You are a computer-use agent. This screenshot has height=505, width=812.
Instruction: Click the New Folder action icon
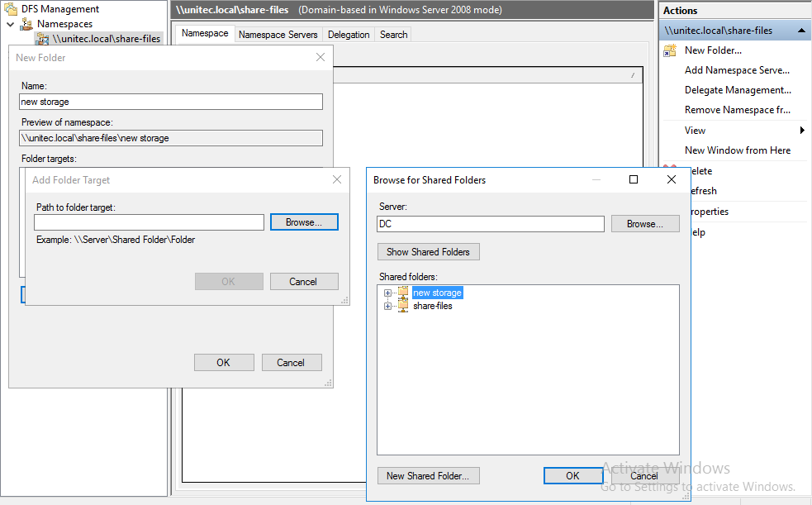point(671,50)
